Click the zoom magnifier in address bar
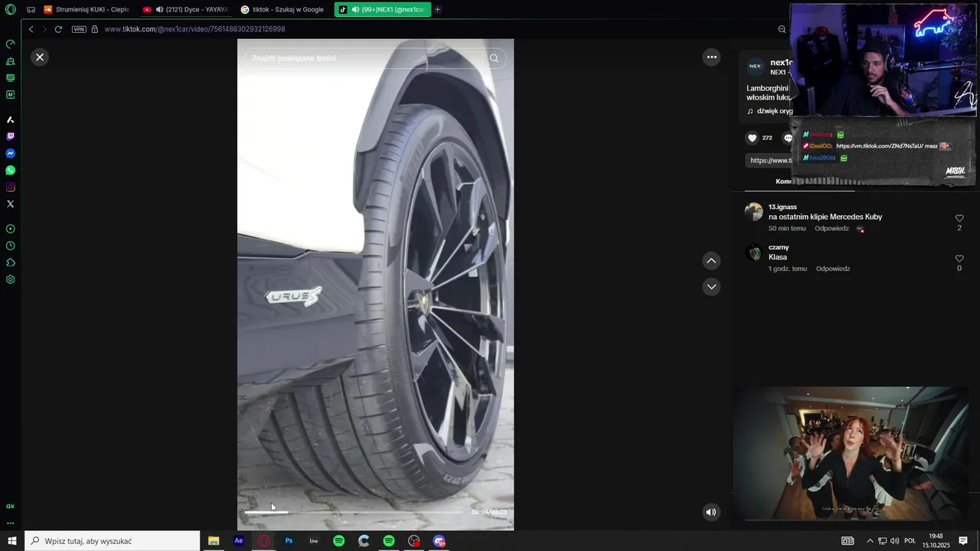The height and width of the screenshot is (551, 980). click(782, 29)
